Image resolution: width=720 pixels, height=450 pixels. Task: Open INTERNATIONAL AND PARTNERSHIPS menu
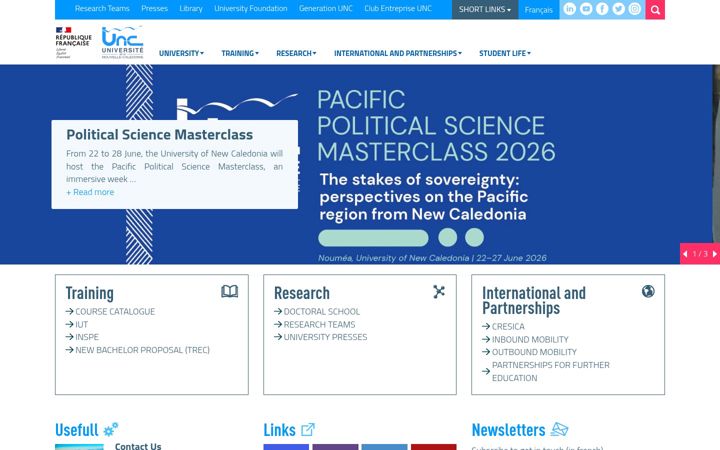398,53
